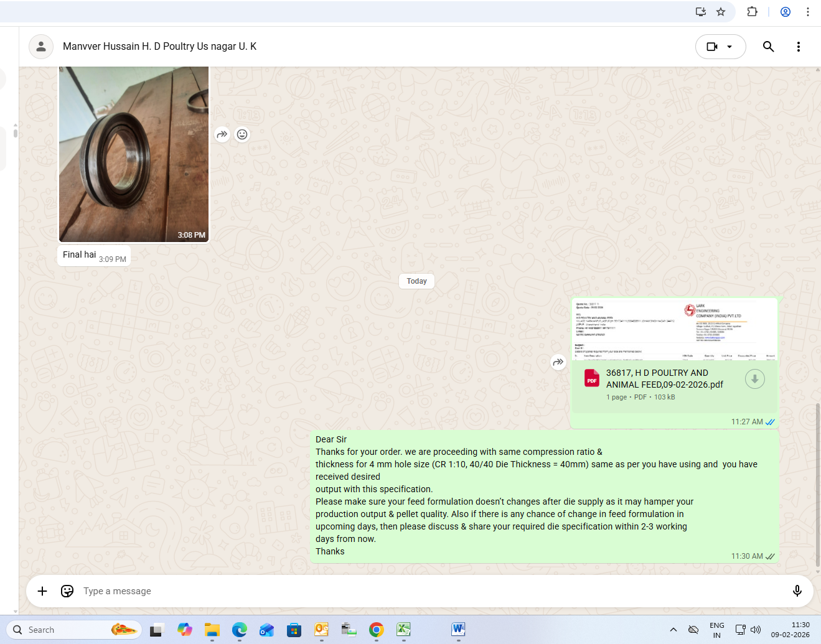Viewport: 821px width, 644px height.
Task: Start a video call with the contact
Action: (x=712, y=47)
